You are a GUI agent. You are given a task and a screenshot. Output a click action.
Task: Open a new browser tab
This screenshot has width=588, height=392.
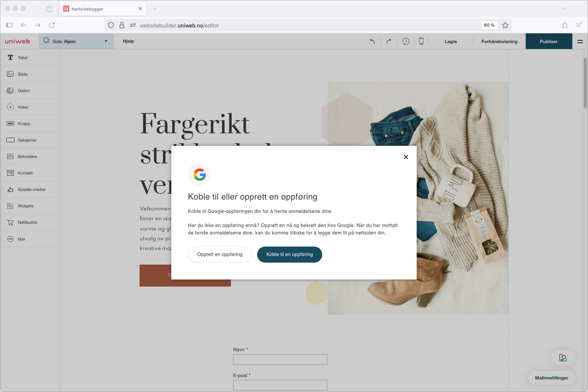tap(155, 9)
